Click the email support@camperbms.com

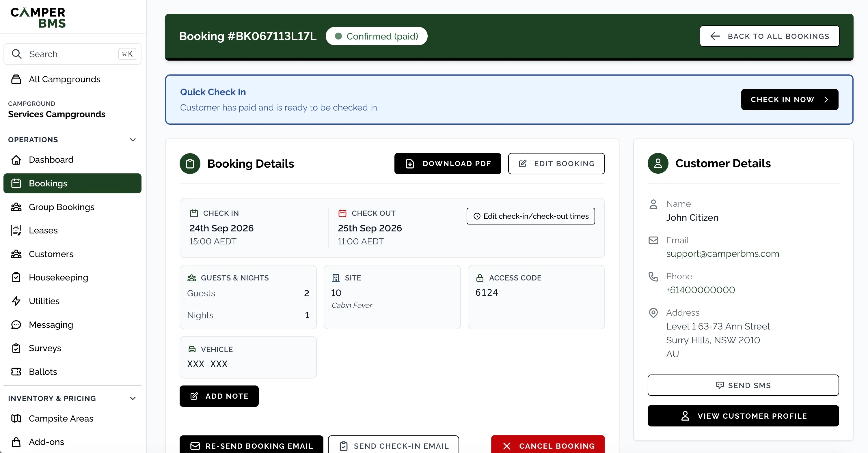(722, 254)
